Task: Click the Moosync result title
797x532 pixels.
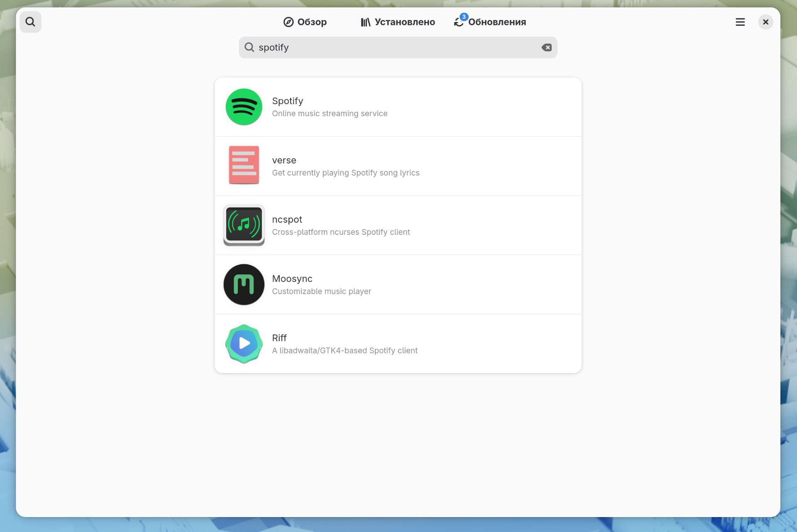Action: (x=292, y=279)
